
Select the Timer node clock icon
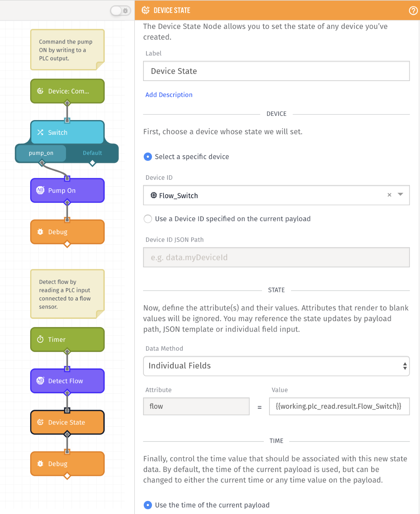pos(40,339)
